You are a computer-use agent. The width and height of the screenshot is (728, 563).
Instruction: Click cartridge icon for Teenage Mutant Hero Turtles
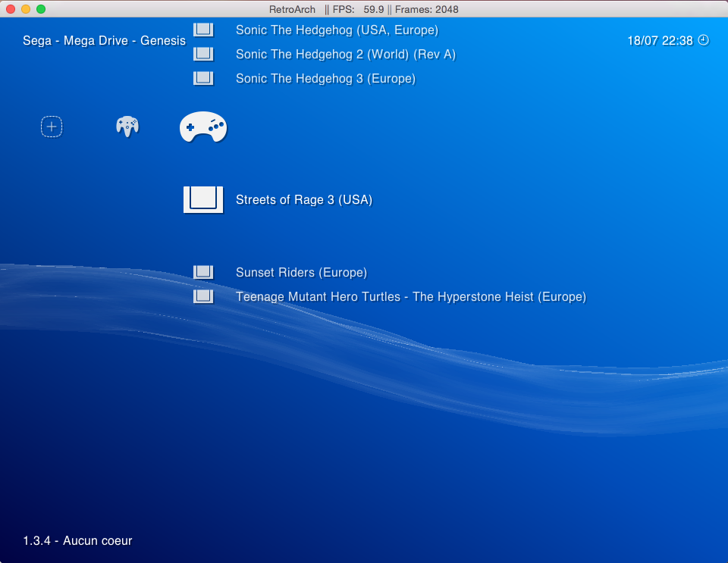203,296
